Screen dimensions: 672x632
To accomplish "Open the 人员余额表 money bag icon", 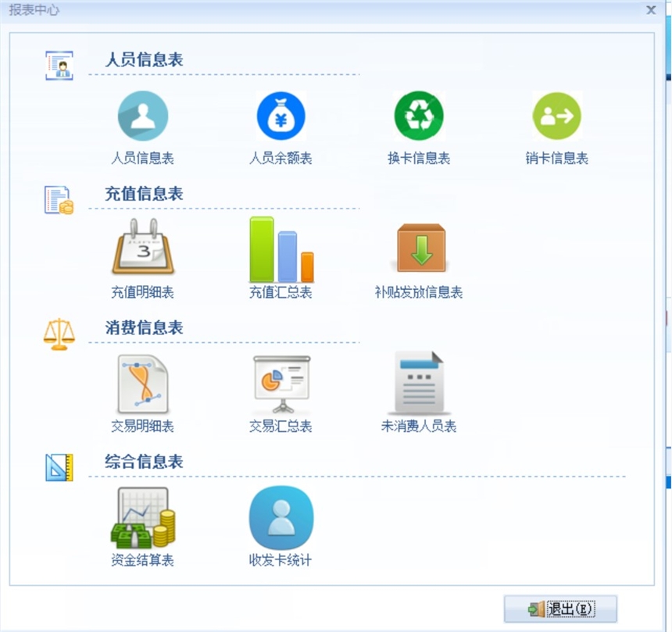I will (x=281, y=116).
